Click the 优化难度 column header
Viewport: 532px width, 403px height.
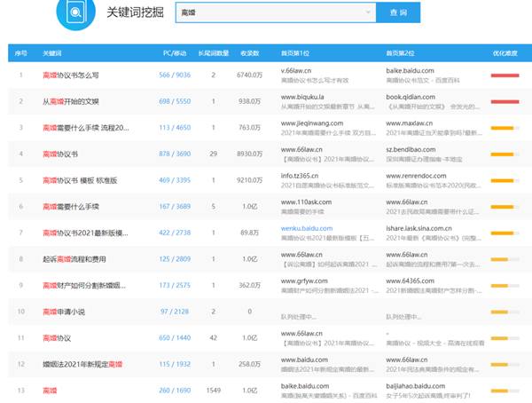(505, 53)
